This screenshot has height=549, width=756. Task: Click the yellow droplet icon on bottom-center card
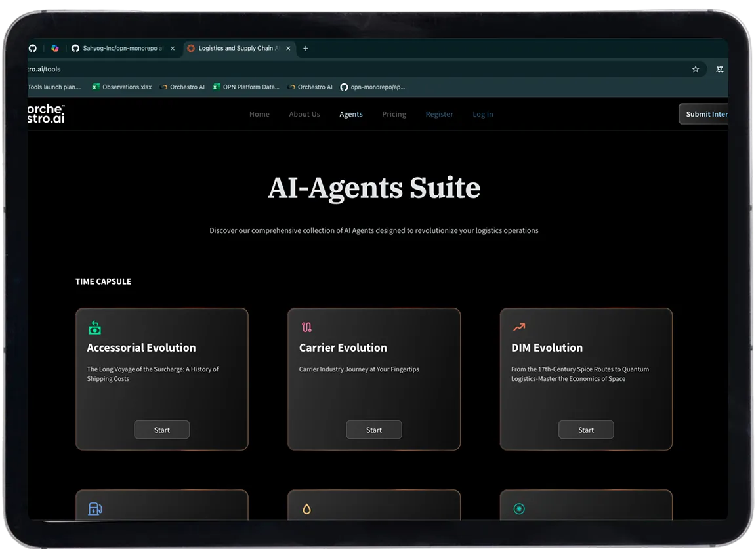coord(306,508)
